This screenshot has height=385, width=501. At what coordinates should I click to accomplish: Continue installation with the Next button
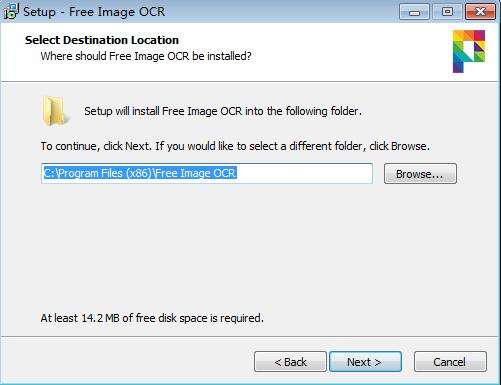365,362
